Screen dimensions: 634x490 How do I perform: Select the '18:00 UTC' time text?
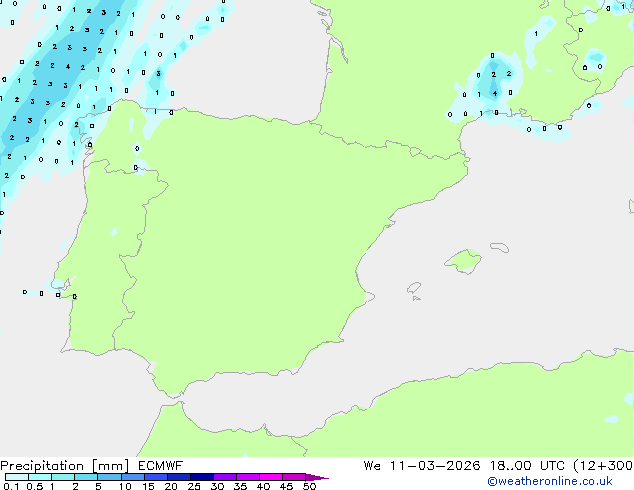tap(527, 466)
